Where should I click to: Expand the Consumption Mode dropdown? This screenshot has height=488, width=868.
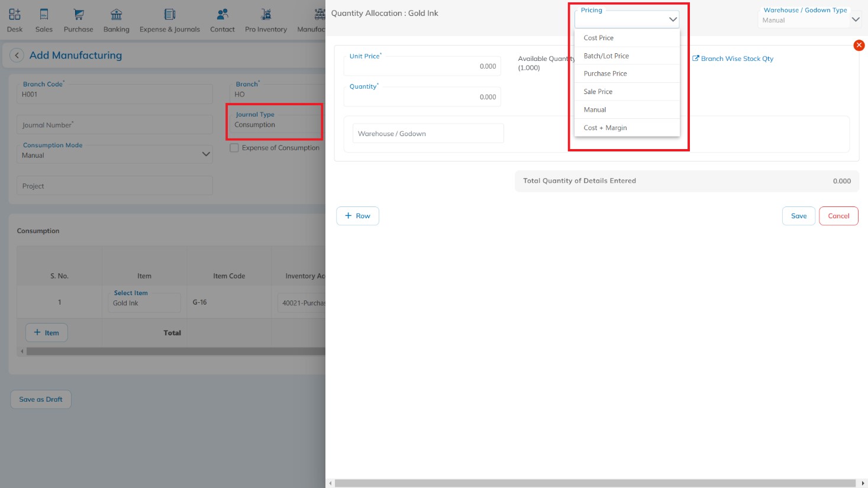[206, 154]
